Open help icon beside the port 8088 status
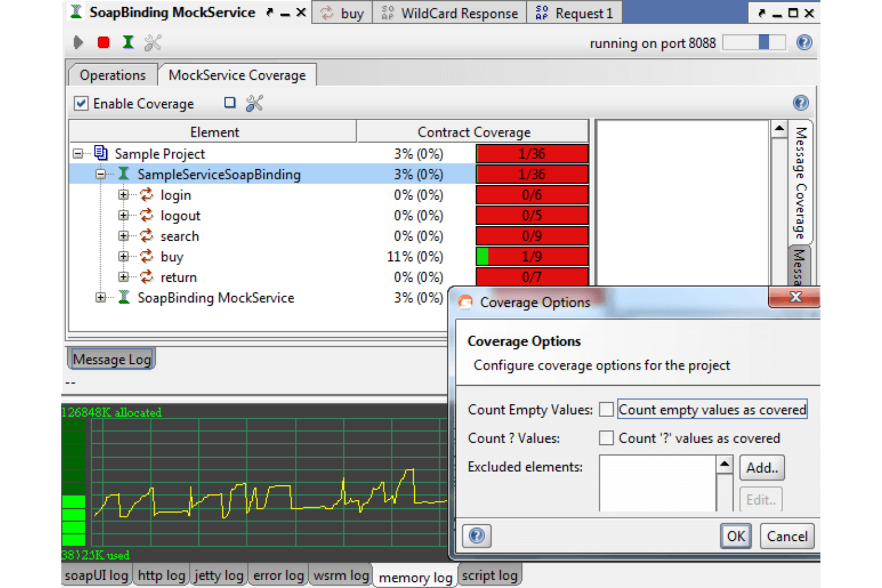The image size is (882, 588). 804,42
